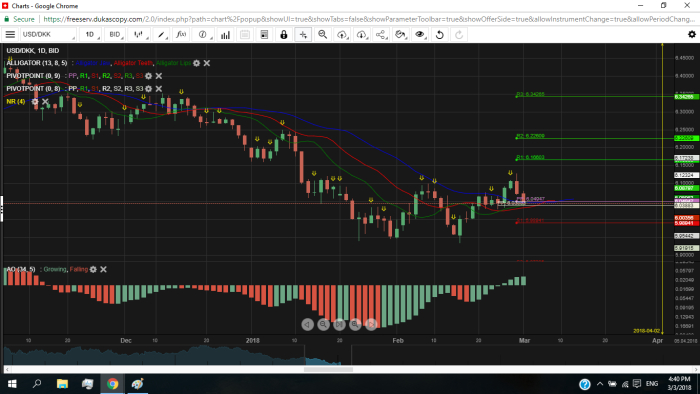Open NR (4) indicator settings gear
This screenshot has width=700, height=394.
[x=35, y=102]
